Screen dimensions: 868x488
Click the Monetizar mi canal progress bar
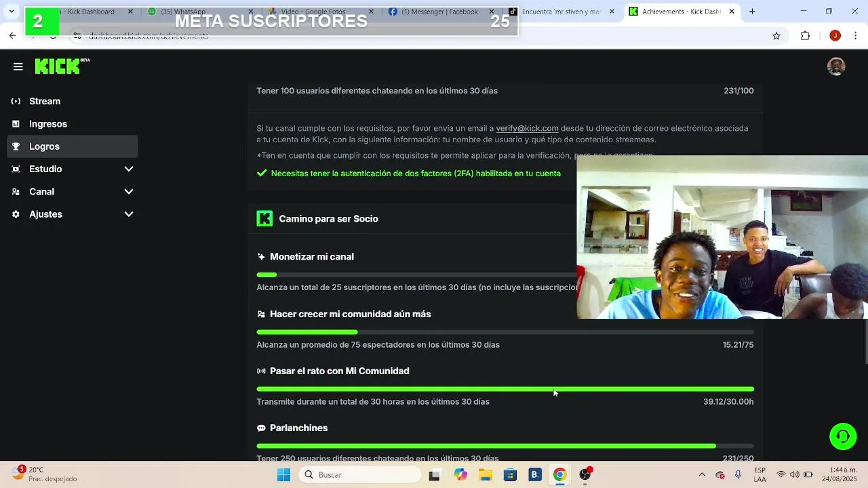pyautogui.click(x=416, y=274)
